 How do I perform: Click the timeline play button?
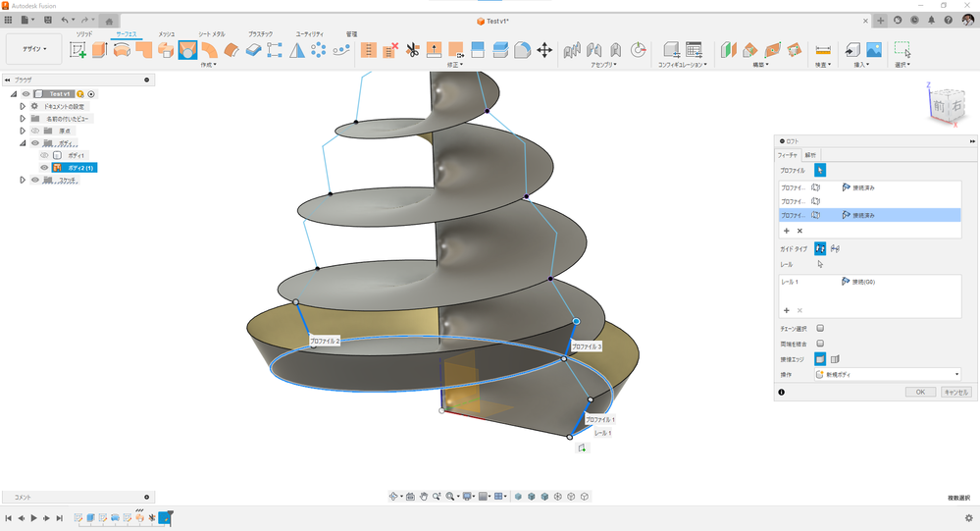click(x=33, y=518)
